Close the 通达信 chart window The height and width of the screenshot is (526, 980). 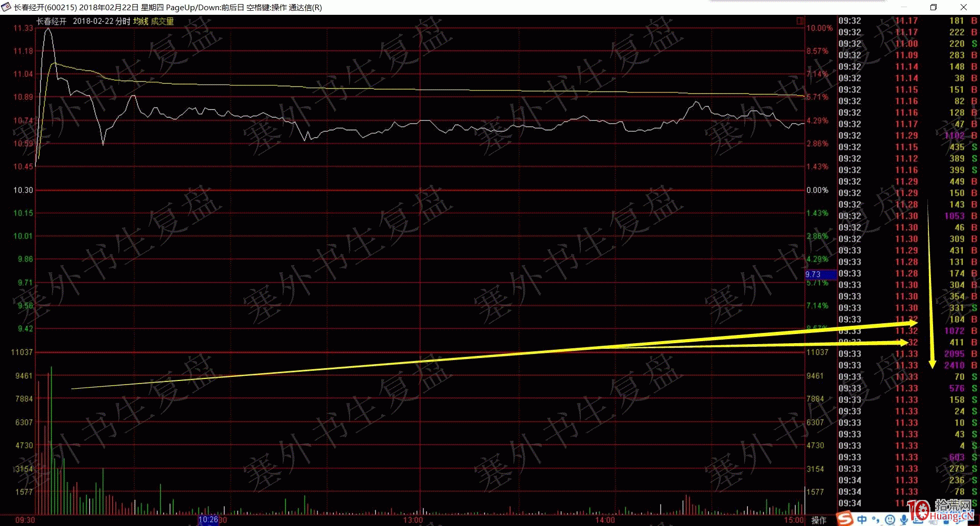tap(964, 7)
